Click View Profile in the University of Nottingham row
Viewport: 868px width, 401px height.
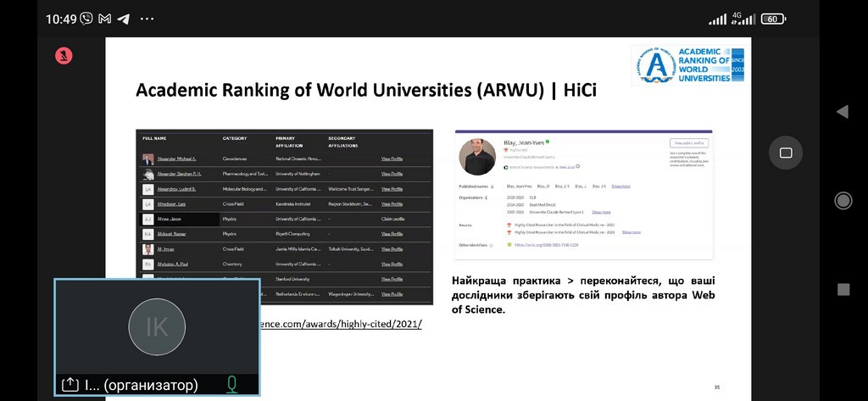pos(392,174)
